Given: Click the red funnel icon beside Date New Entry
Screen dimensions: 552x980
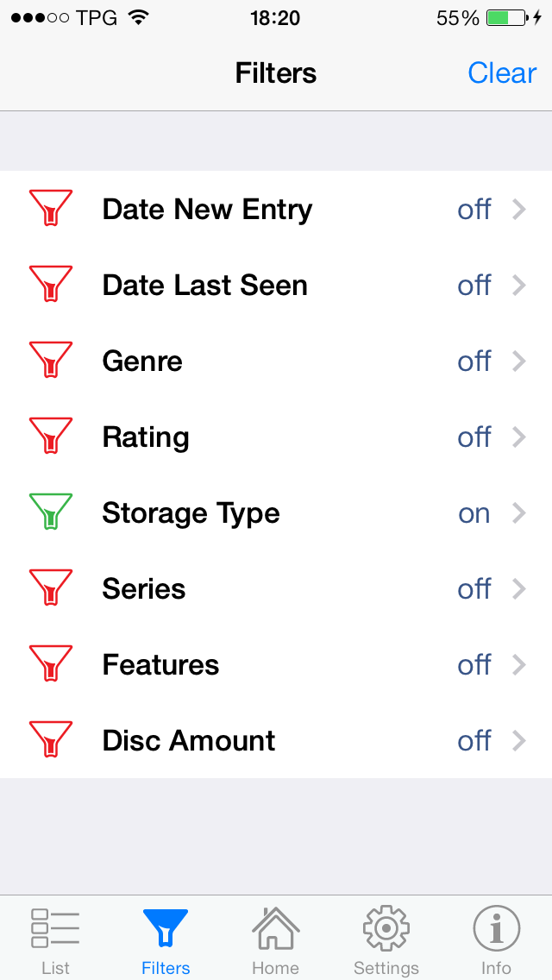Looking at the screenshot, I should pyautogui.click(x=51, y=209).
